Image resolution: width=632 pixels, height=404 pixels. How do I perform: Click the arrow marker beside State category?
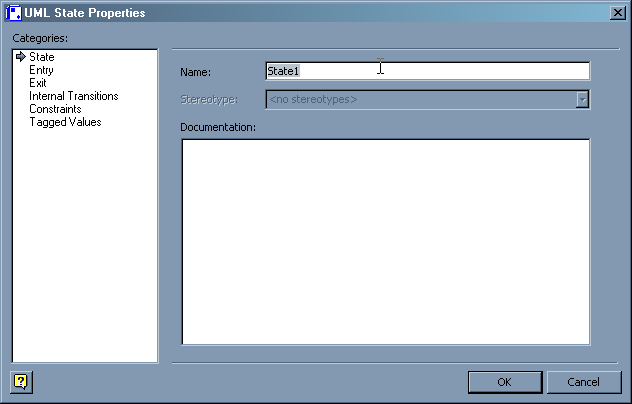20,57
